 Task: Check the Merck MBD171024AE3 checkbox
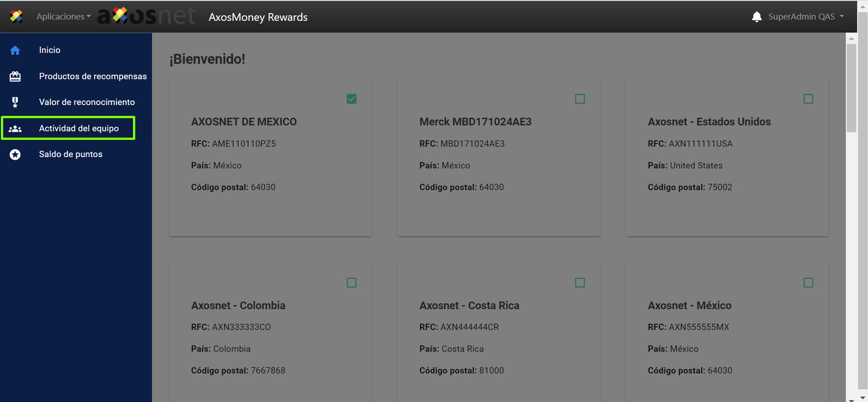click(580, 99)
